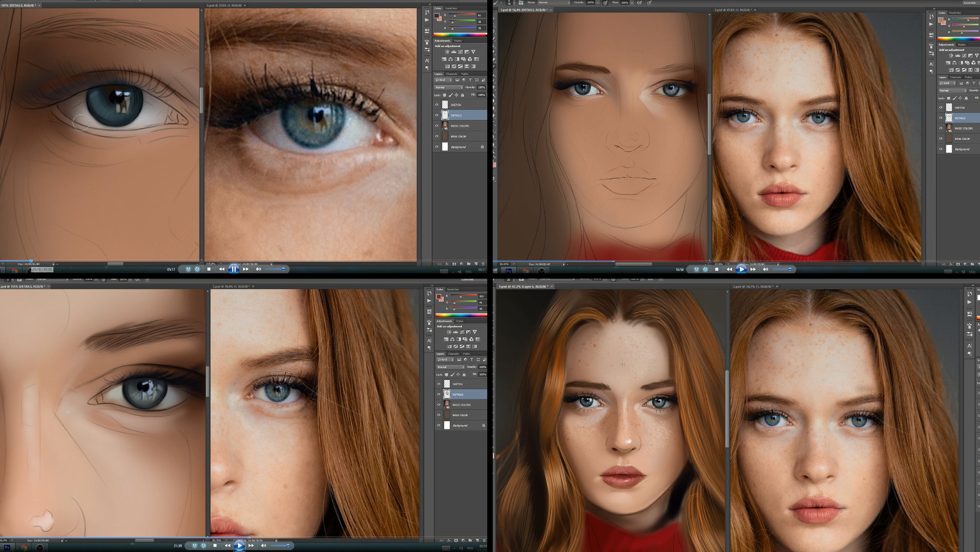This screenshot has width=980, height=552.
Task: Hide Background layer in bottom-left screenshot
Action: (439, 425)
